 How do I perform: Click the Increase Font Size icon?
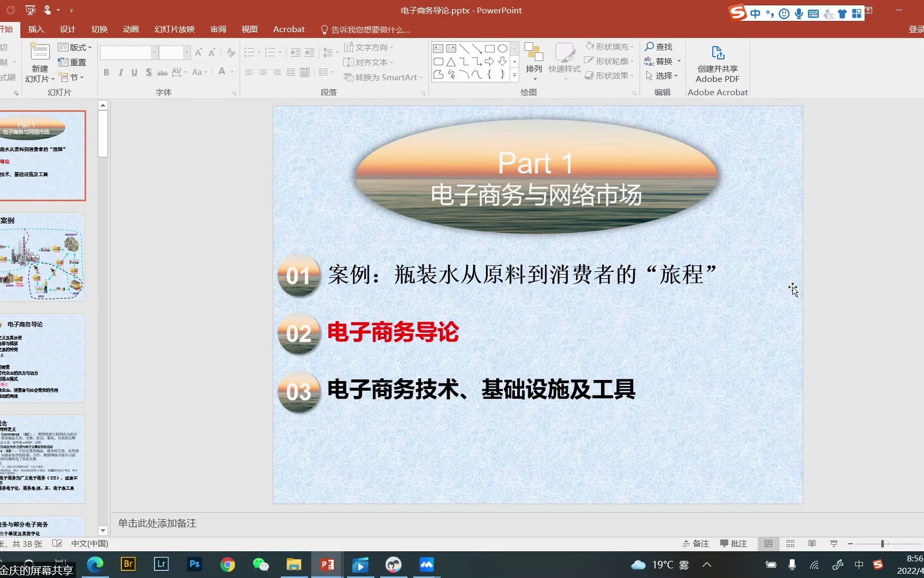pyautogui.click(x=198, y=52)
